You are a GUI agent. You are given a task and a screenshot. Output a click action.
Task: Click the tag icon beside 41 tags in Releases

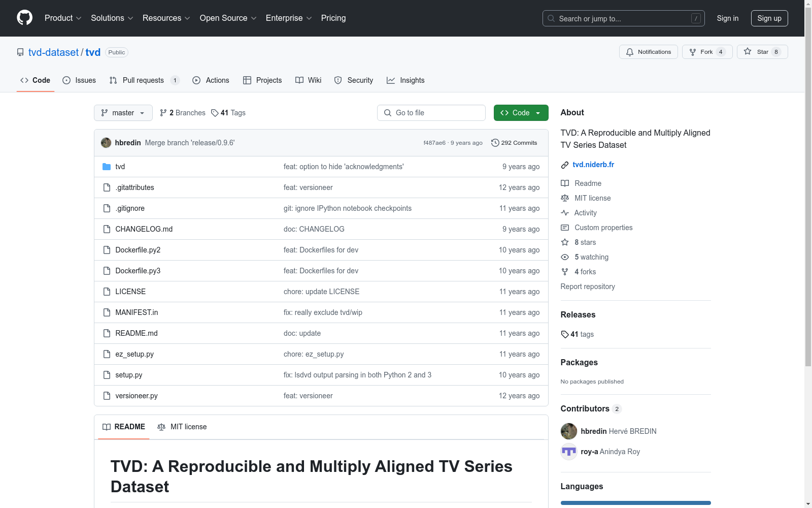coord(565,334)
